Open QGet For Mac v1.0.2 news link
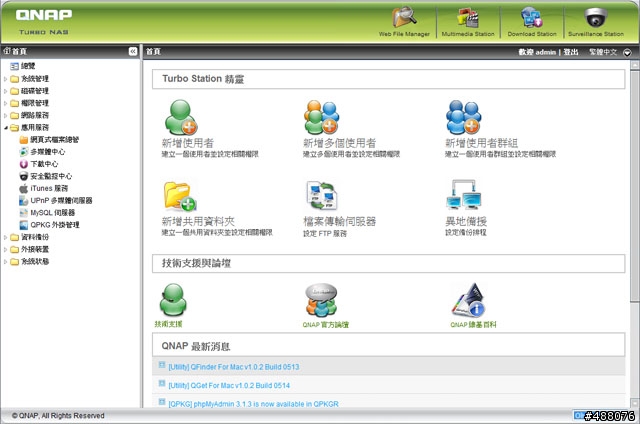This screenshot has height=424, width=640. 229,385
